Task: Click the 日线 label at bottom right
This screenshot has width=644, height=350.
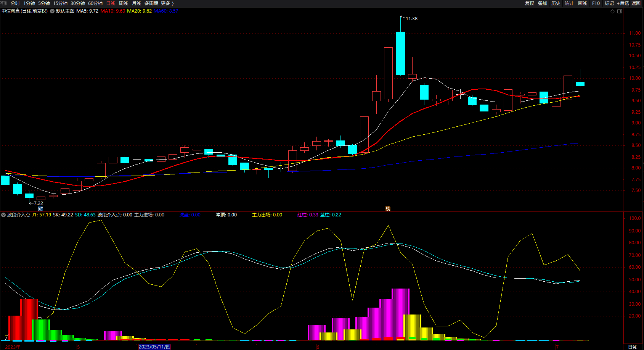Action: coord(633,347)
